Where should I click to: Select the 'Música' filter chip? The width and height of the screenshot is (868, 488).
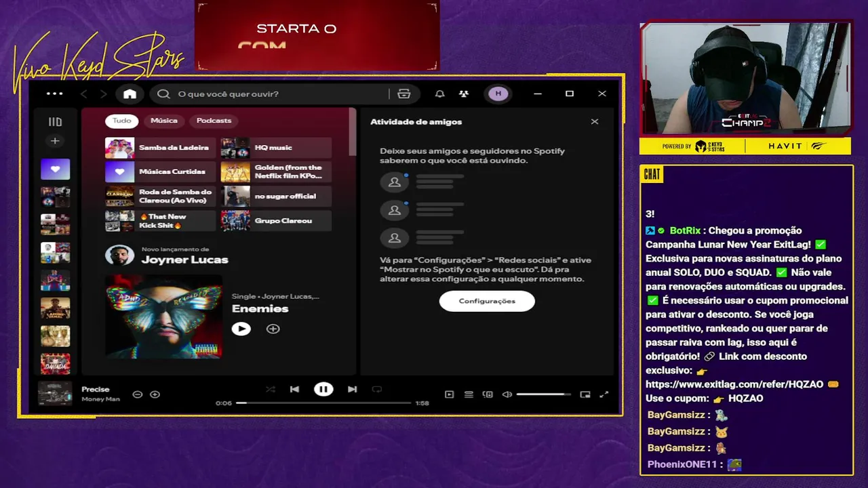163,121
